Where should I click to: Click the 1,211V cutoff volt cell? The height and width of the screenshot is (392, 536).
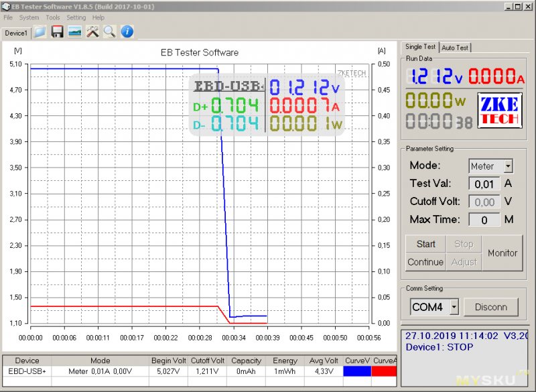[207, 371]
